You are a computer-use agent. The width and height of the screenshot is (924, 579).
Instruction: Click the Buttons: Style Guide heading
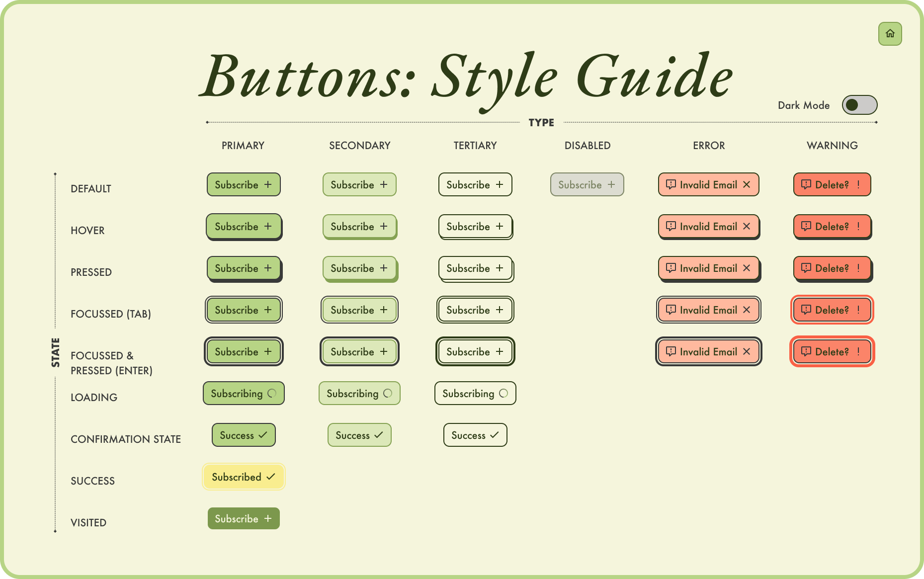pyautogui.click(x=466, y=77)
